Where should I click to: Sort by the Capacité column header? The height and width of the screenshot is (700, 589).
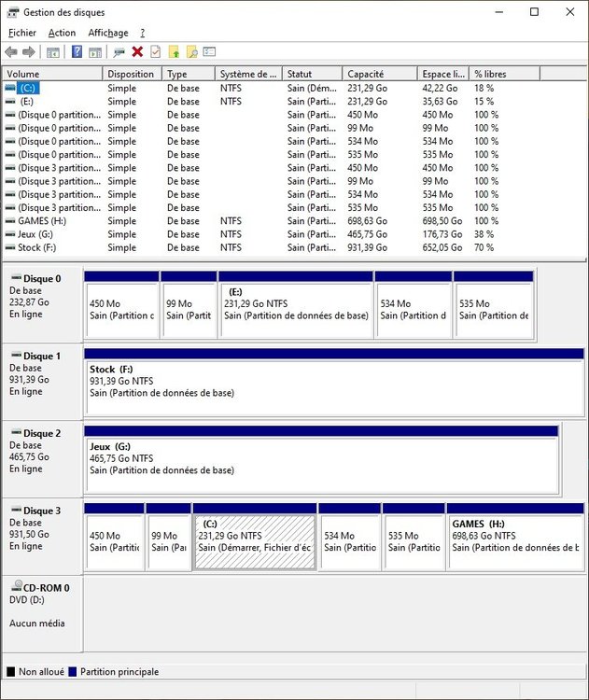pyautogui.click(x=380, y=74)
